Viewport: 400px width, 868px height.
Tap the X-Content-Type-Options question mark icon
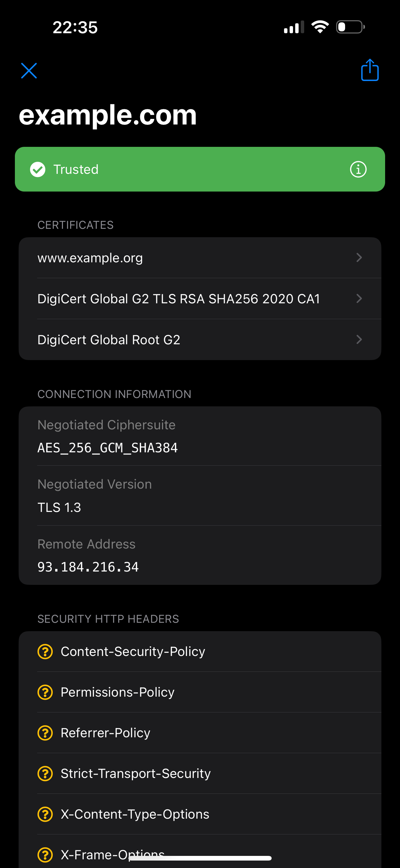click(45, 814)
